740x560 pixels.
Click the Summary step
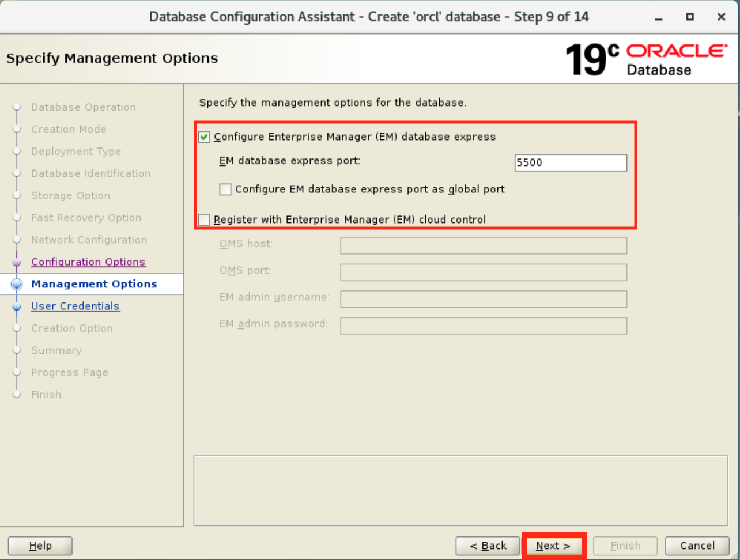[x=56, y=350]
